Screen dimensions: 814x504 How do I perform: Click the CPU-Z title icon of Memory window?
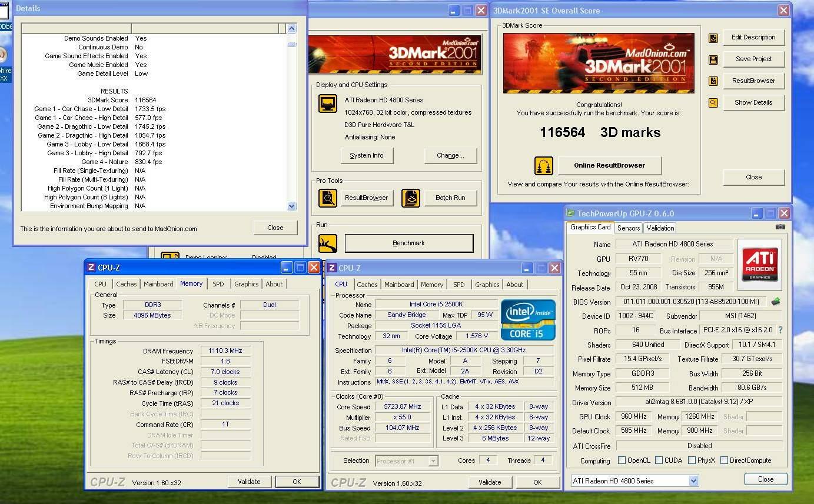point(91,268)
